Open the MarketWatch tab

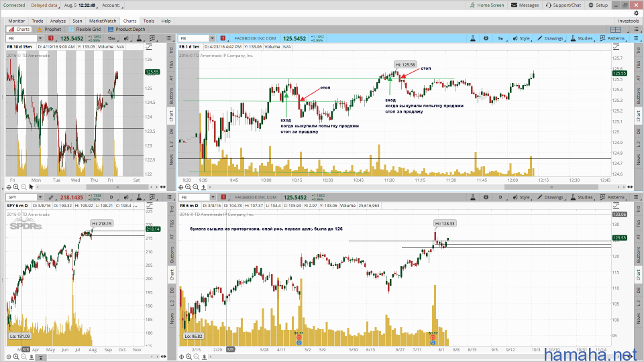point(103,21)
